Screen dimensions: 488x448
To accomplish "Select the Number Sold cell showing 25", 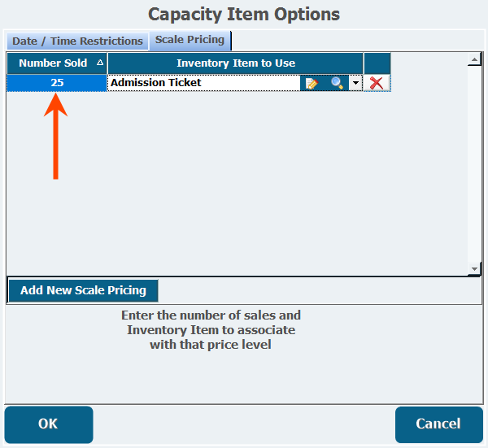I will [x=57, y=83].
